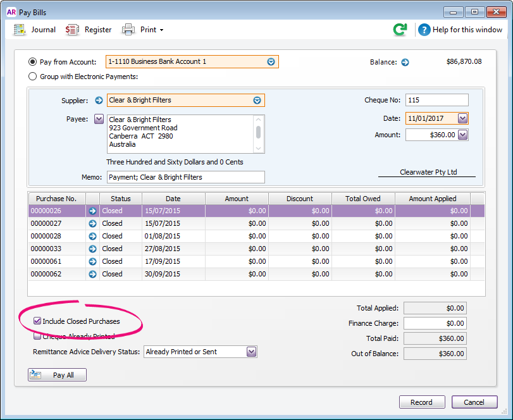Screen dimensions: 513x420
Task: Select Group with Electronic Payments option
Action: tap(33, 77)
